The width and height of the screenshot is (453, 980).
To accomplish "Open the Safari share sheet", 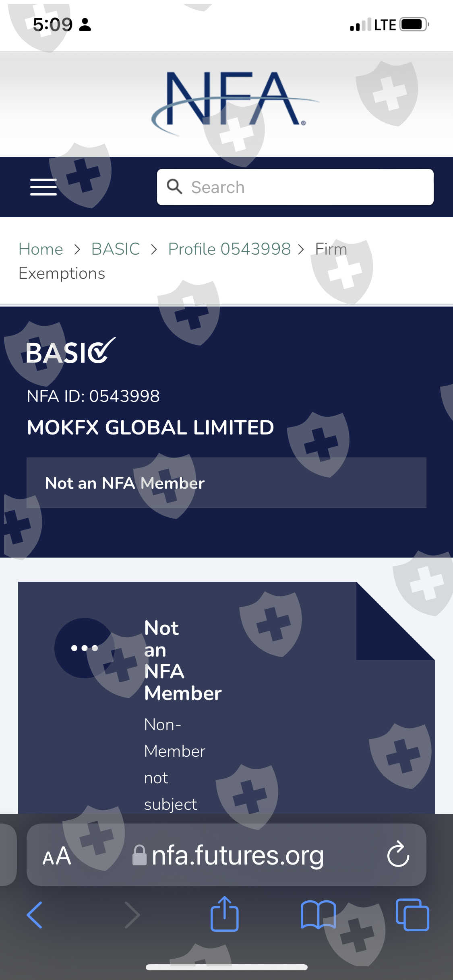I will [225, 914].
